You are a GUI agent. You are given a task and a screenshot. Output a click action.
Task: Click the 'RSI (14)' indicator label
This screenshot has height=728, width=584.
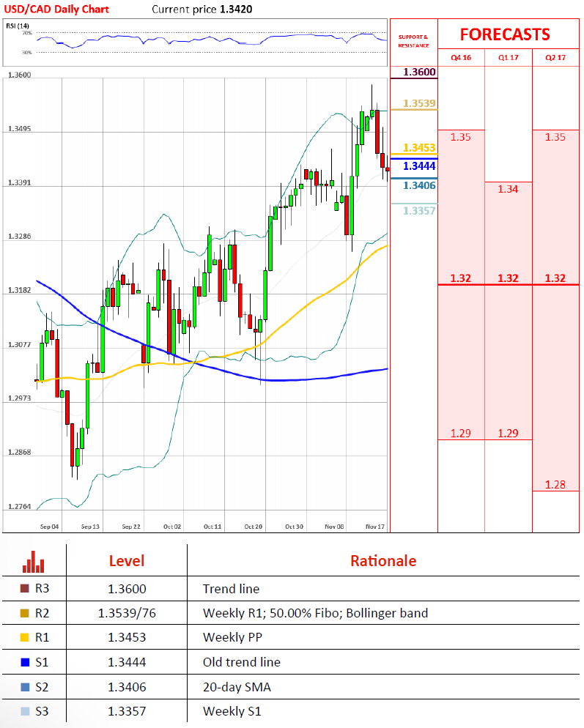click(x=18, y=26)
